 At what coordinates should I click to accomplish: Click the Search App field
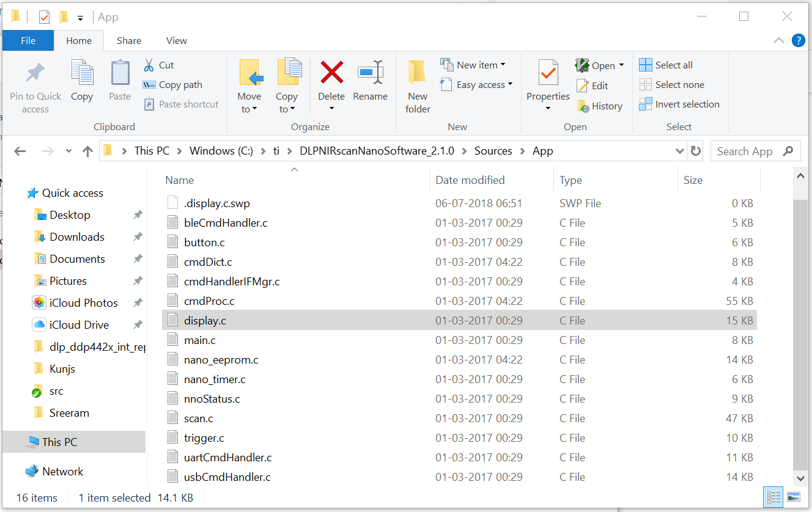point(755,151)
